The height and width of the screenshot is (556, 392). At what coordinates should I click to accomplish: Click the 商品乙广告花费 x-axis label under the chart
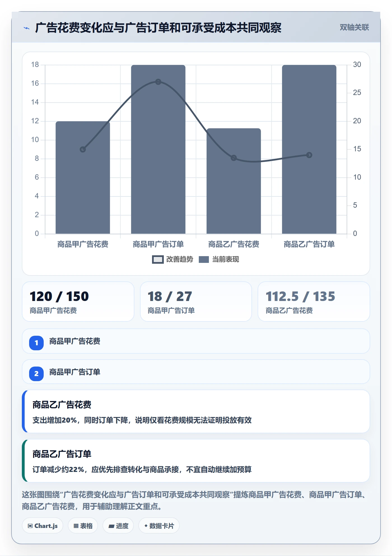[234, 244]
